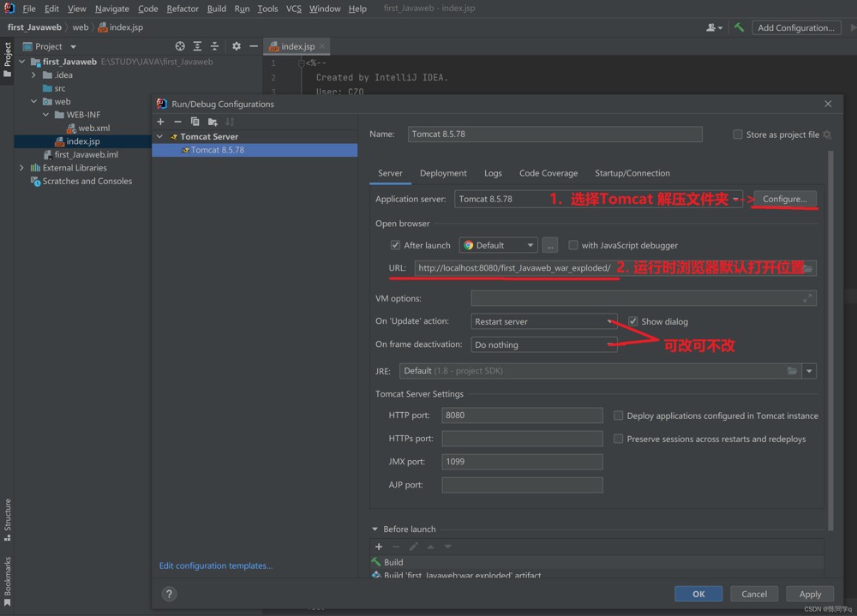Screen dimensions: 857x616
Task: Select Tomcat 8.5.78 configuration item
Action: pos(255,150)
